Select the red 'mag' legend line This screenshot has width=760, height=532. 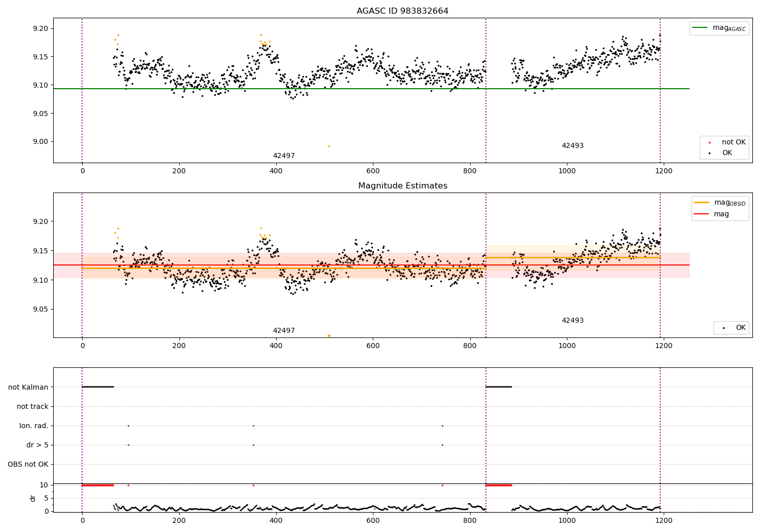pos(702,214)
